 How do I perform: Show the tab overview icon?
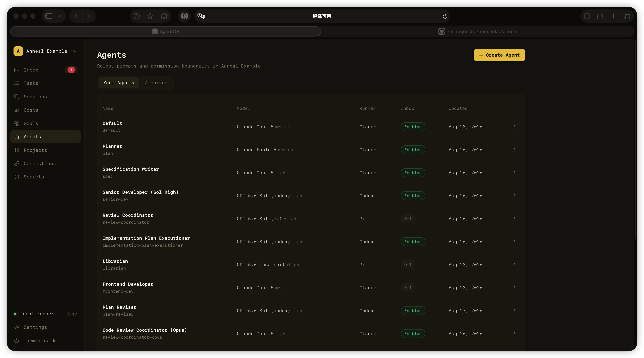(627, 16)
